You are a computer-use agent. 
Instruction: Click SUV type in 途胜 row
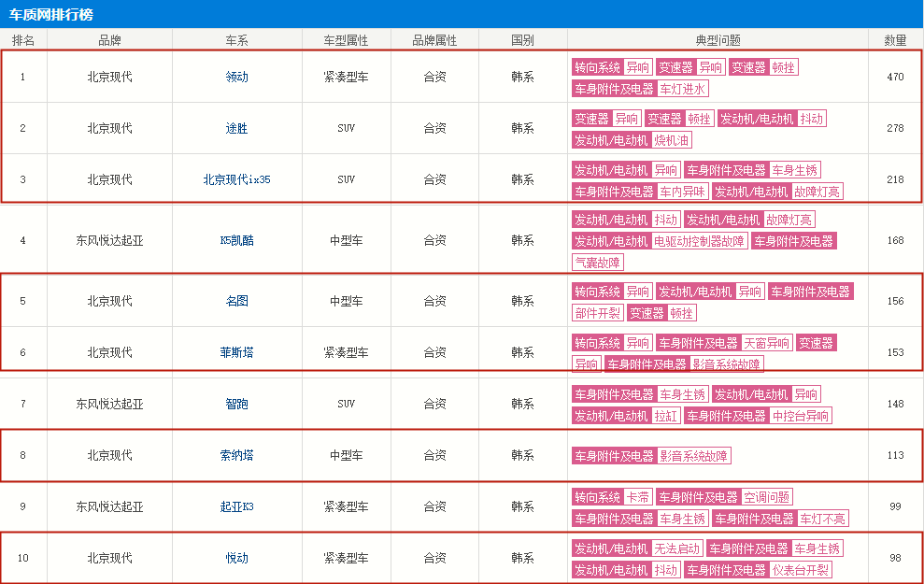(346, 128)
